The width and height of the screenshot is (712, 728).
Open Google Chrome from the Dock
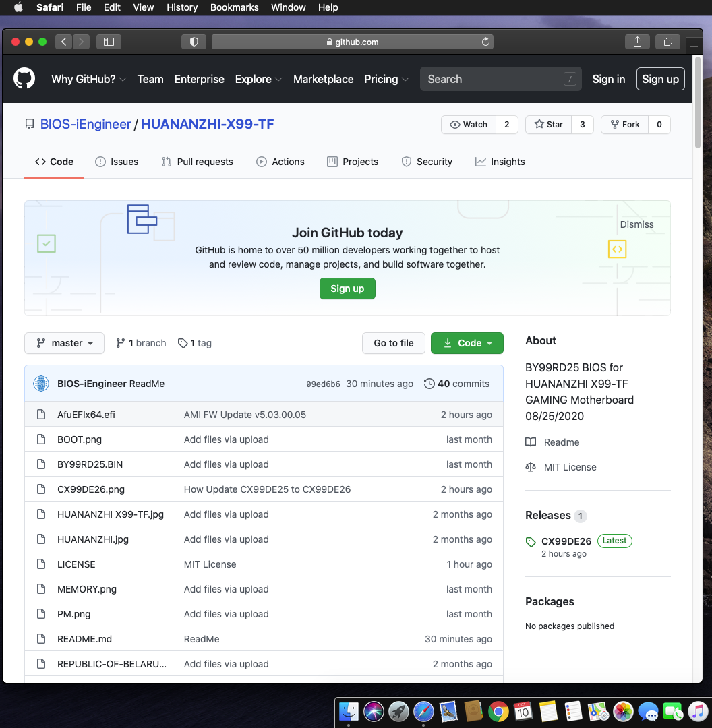pos(498,711)
